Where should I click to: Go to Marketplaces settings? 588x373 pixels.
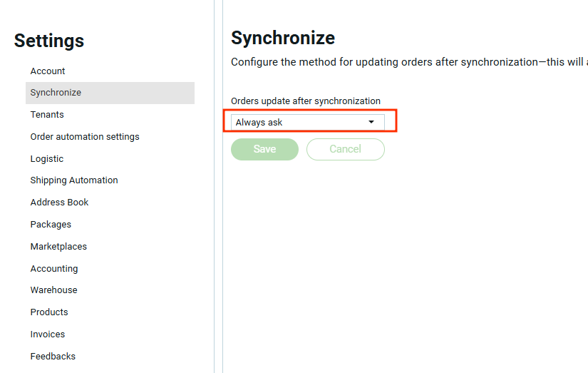58,247
